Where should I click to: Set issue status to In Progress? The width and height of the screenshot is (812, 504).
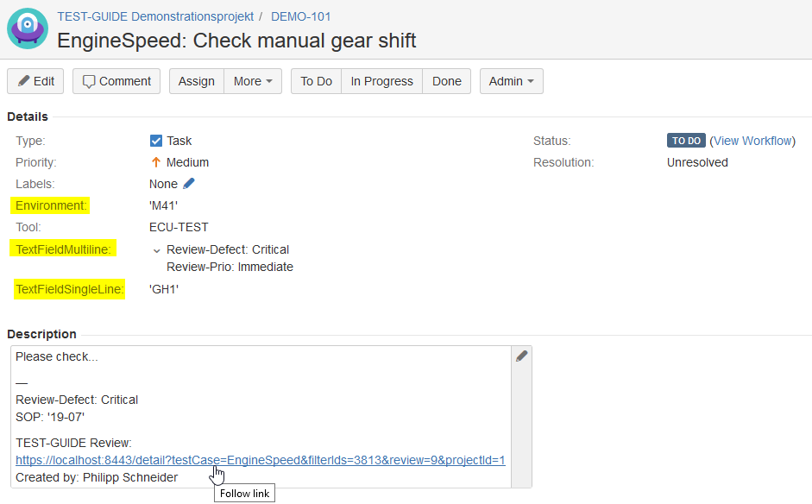click(382, 81)
